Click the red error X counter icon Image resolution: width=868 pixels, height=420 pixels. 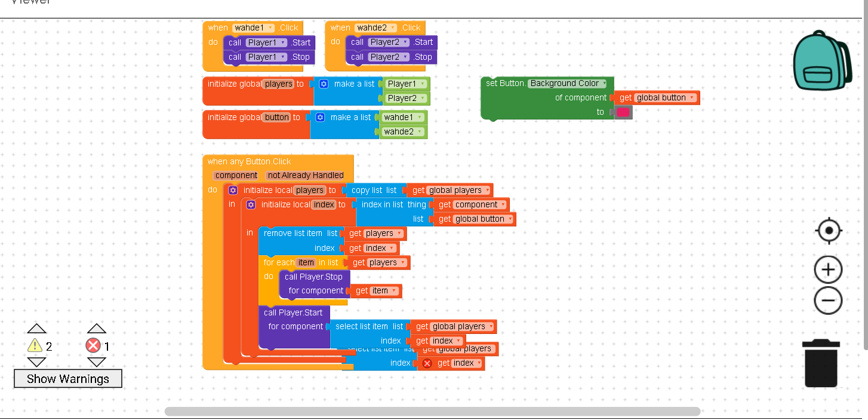(93, 345)
